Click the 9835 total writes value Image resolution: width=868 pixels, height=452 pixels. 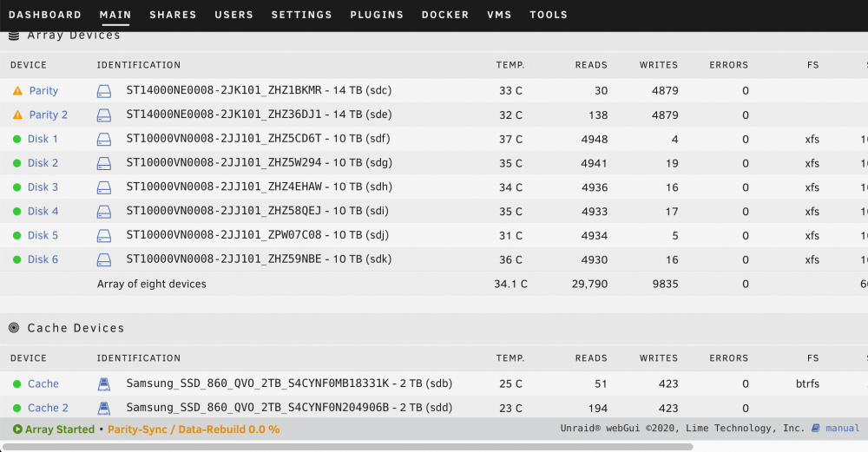click(665, 284)
